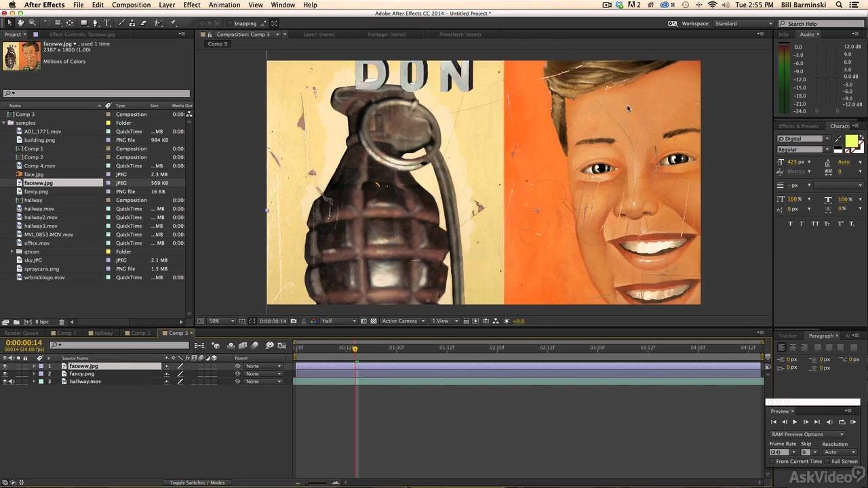Open the Composition menu
The width and height of the screenshot is (868, 488).
[131, 5]
